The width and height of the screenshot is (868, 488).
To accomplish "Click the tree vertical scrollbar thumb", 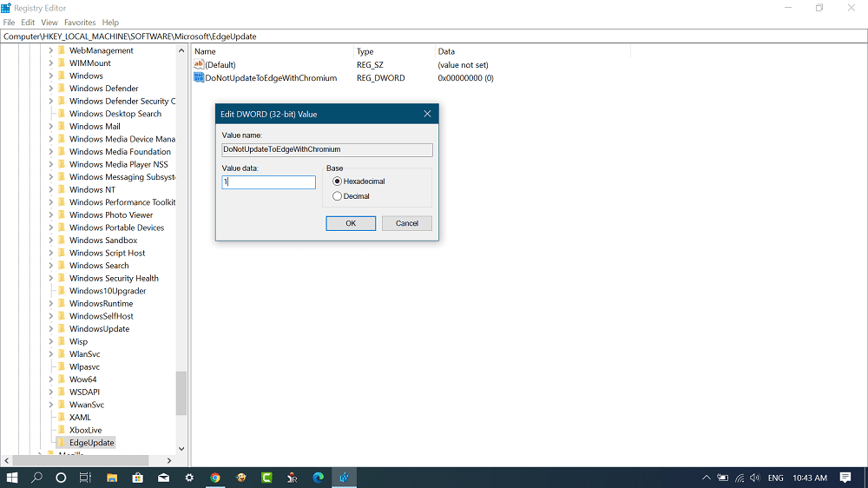I will click(181, 393).
